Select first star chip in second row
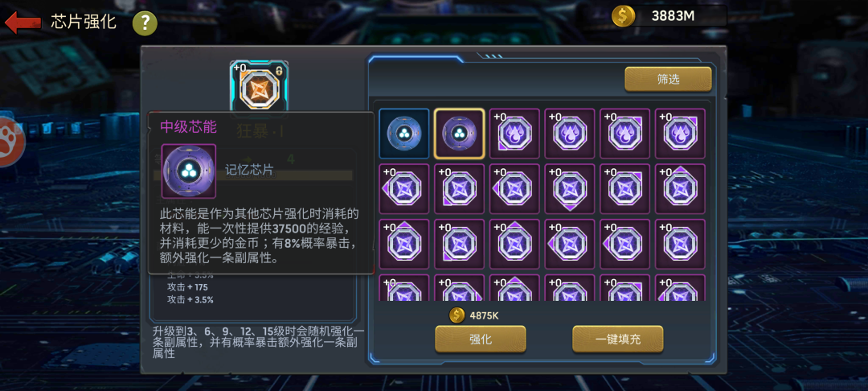This screenshot has width=868, height=391. tap(404, 189)
